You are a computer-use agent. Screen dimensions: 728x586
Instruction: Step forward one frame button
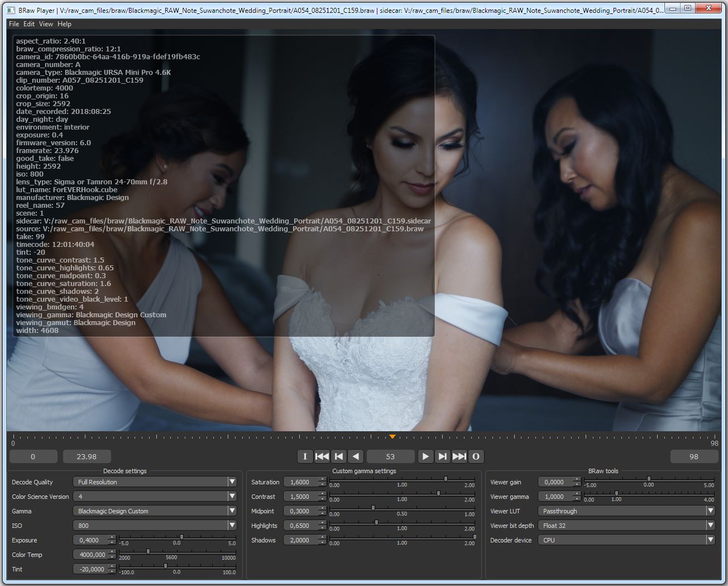pos(442,456)
